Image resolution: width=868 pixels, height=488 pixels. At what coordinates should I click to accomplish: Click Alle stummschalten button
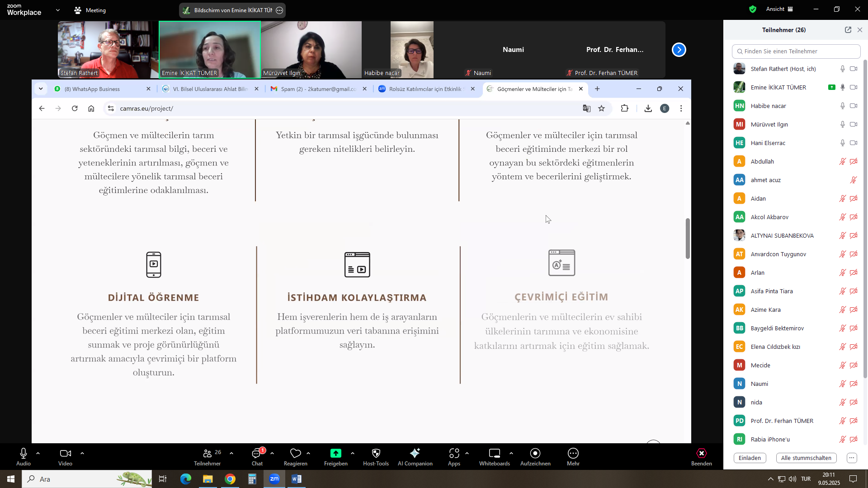pyautogui.click(x=806, y=458)
